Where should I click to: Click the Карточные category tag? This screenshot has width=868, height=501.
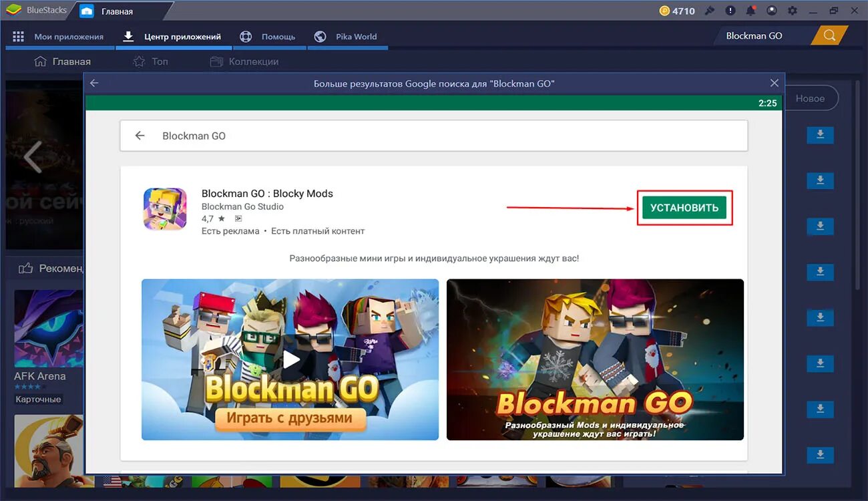point(38,399)
